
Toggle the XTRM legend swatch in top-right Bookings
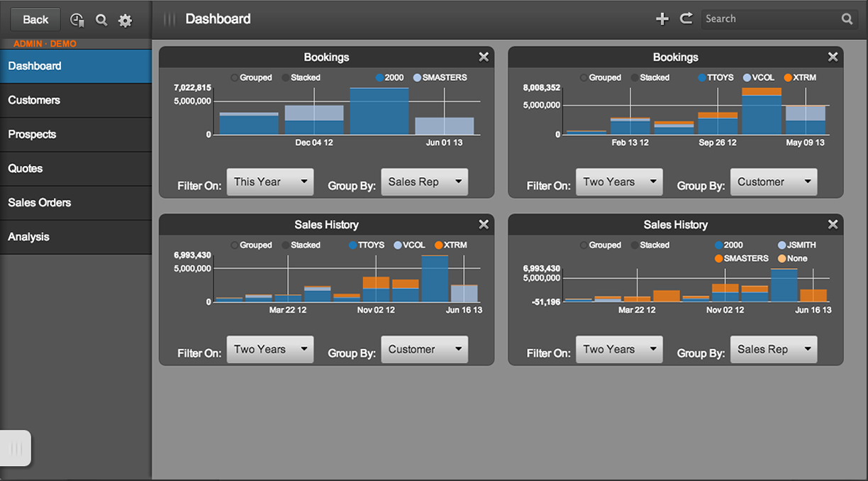pyautogui.click(x=788, y=77)
